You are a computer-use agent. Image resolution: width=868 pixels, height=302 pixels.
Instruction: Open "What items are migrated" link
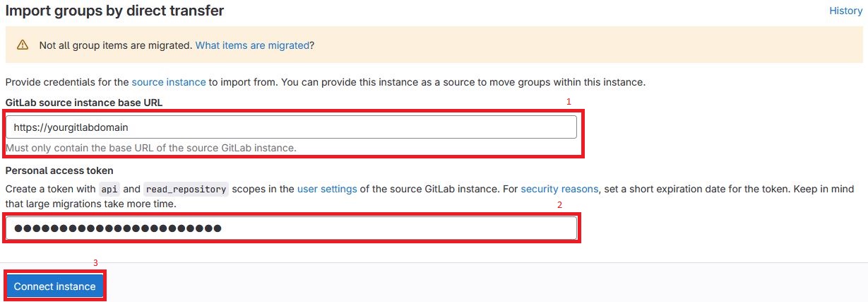click(x=252, y=45)
